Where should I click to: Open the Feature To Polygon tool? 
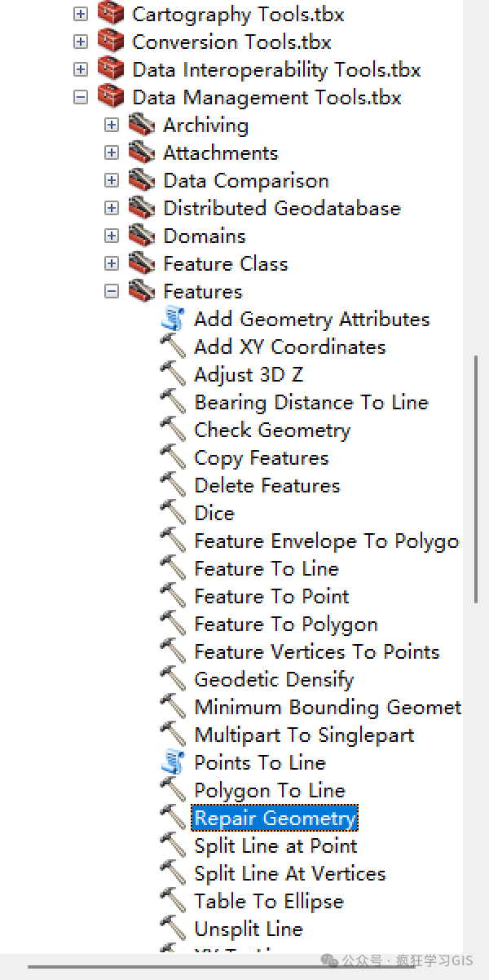tap(286, 624)
